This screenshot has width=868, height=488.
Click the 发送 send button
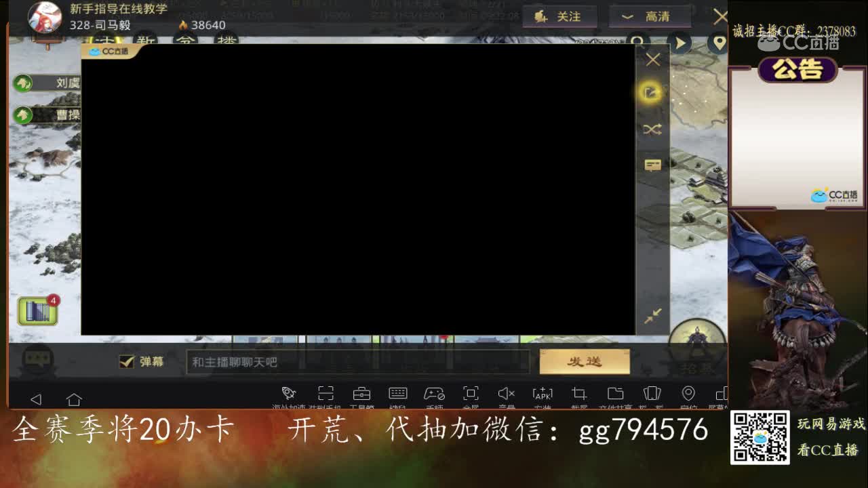click(x=585, y=361)
